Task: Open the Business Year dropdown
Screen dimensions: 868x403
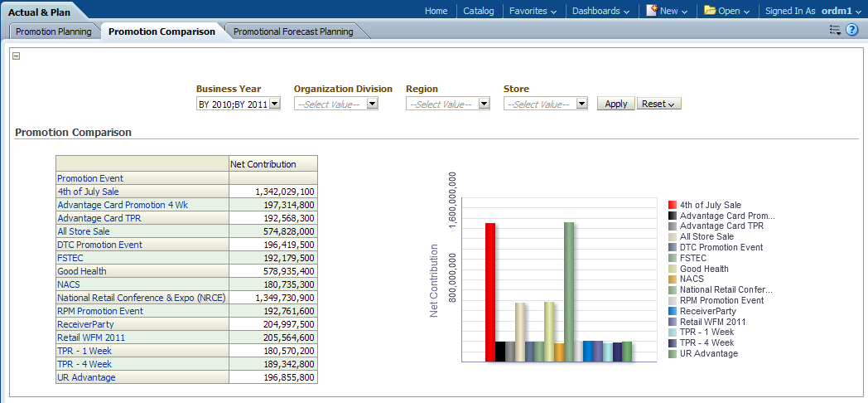Action: click(x=275, y=104)
